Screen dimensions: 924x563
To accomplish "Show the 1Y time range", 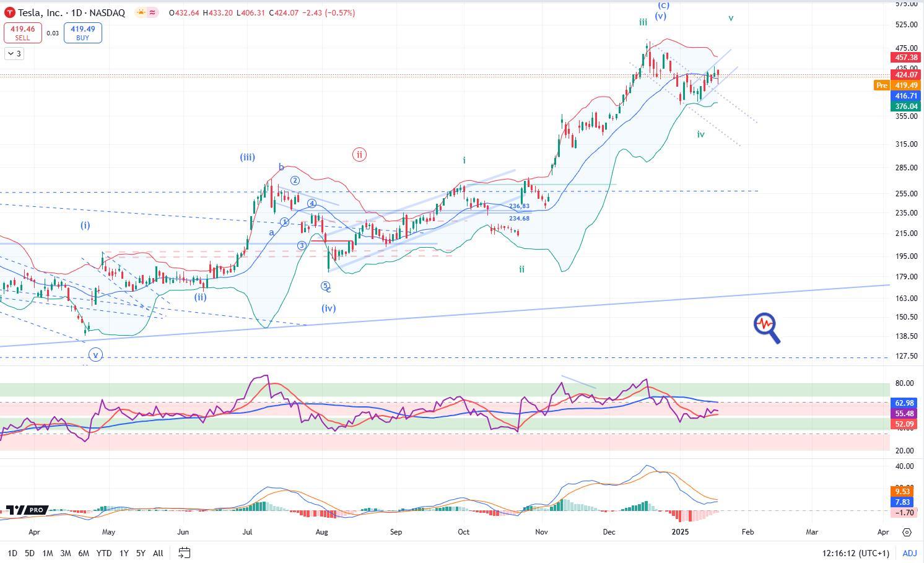I will (x=124, y=553).
